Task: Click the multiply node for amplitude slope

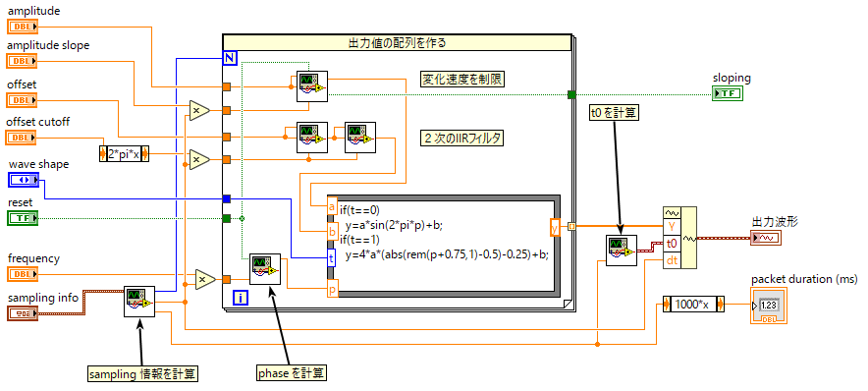Action: click(198, 110)
